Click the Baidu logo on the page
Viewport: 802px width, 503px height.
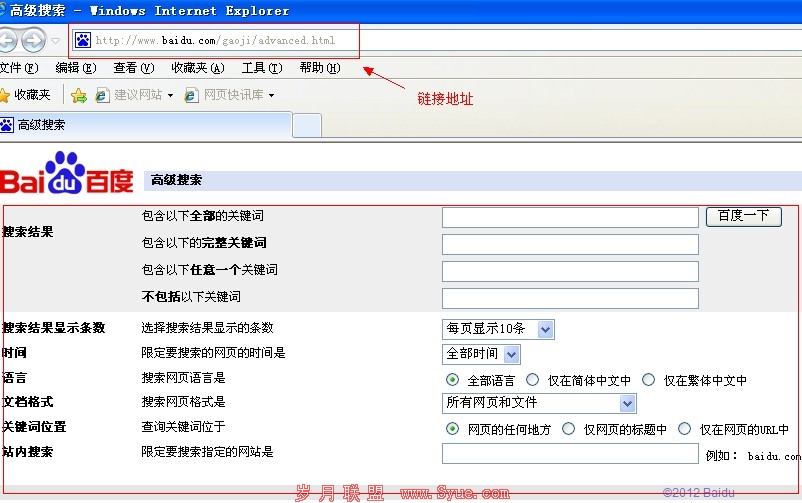67,174
